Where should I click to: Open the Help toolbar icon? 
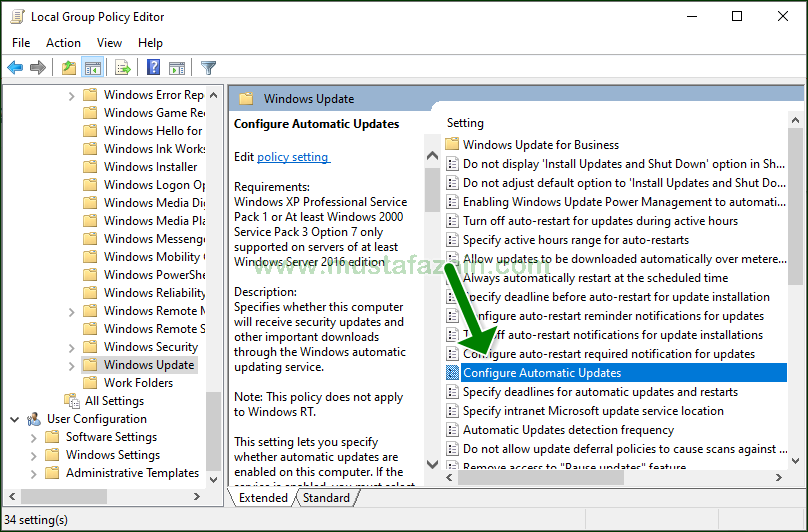[x=153, y=67]
